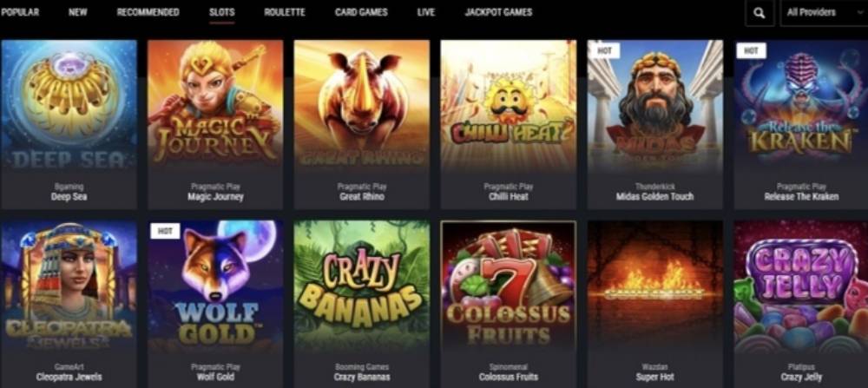Screen dimensions: 868x388
Task: Go to the Live games tab
Action: click(x=425, y=12)
